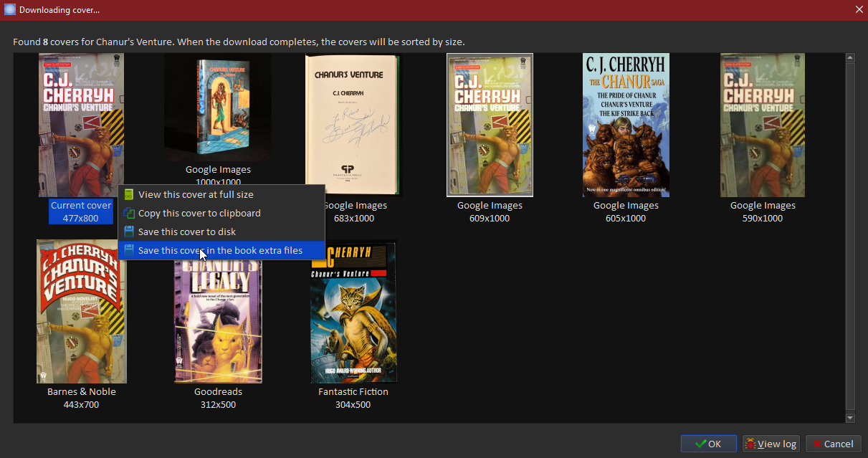Select the Current cover 477x800 thumbnail

pyautogui.click(x=81, y=125)
